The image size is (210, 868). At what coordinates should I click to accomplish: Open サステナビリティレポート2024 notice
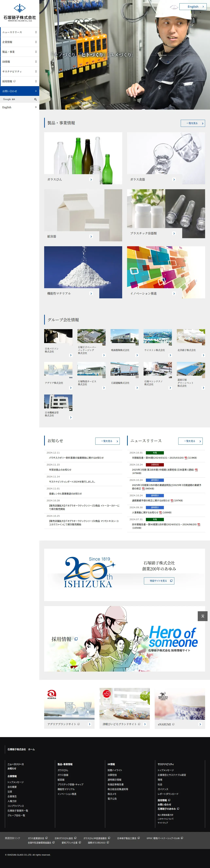pos(72,482)
